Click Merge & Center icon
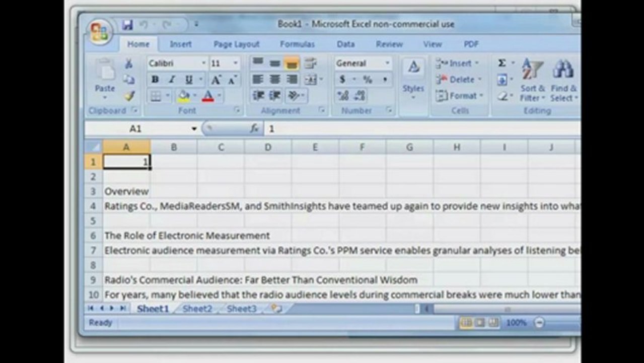Image resolution: width=644 pixels, height=363 pixels. point(311,80)
